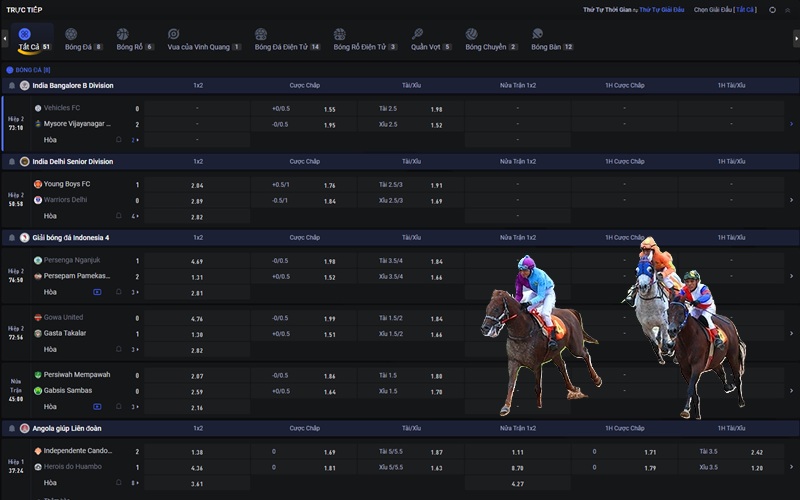Click the live stream icon for Persiwah Mempawah match
800x500 pixels.
pyautogui.click(x=97, y=407)
